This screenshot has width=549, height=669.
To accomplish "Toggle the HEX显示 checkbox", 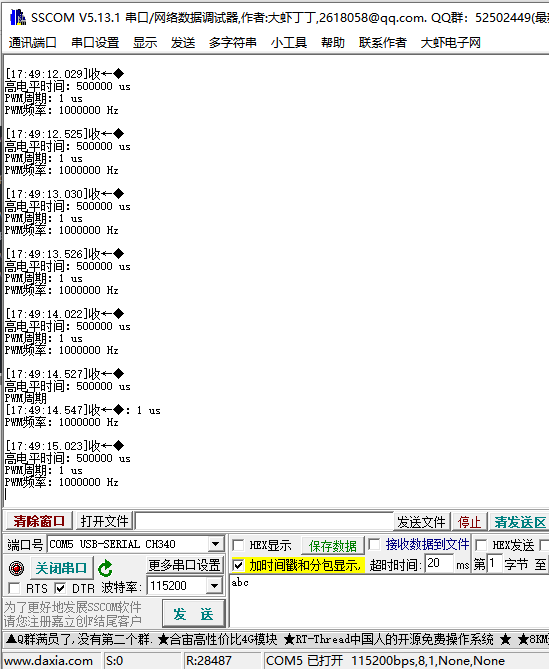I will 238,545.
